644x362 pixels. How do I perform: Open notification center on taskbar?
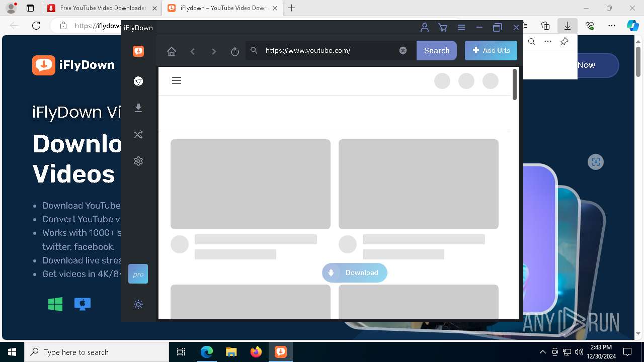(x=627, y=352)
